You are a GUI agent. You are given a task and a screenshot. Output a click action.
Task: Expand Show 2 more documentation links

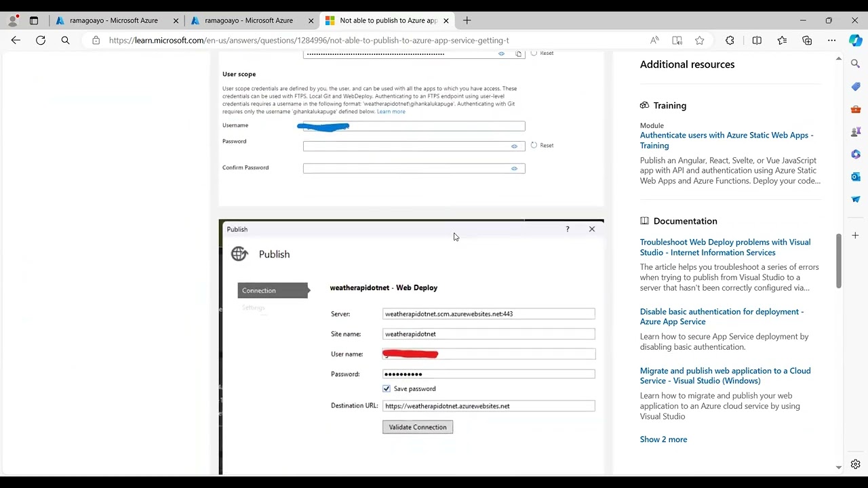(663, 439)
